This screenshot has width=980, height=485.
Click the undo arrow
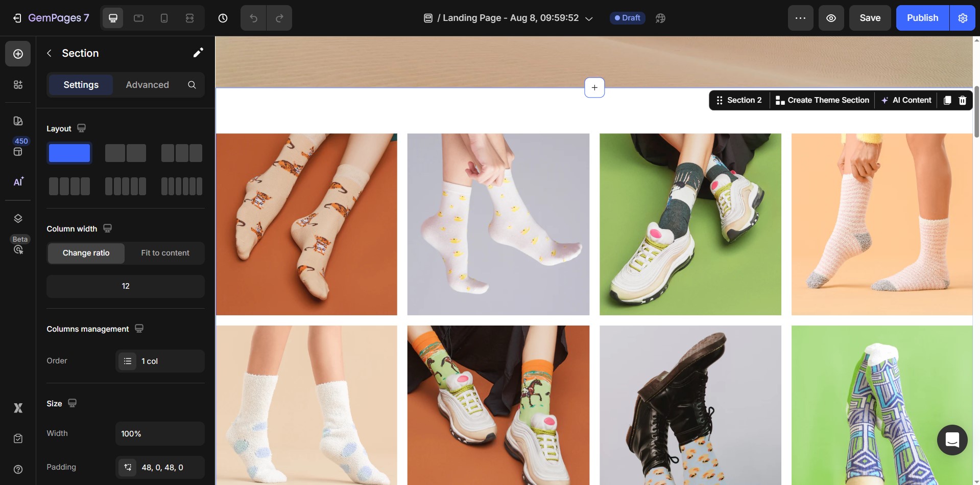pos(253,18)
